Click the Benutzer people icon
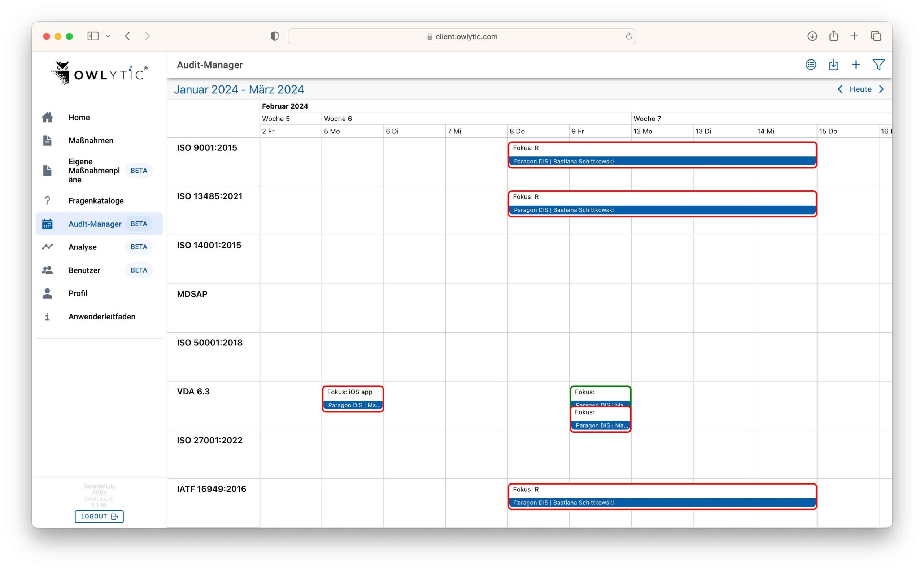 (47, 270)
